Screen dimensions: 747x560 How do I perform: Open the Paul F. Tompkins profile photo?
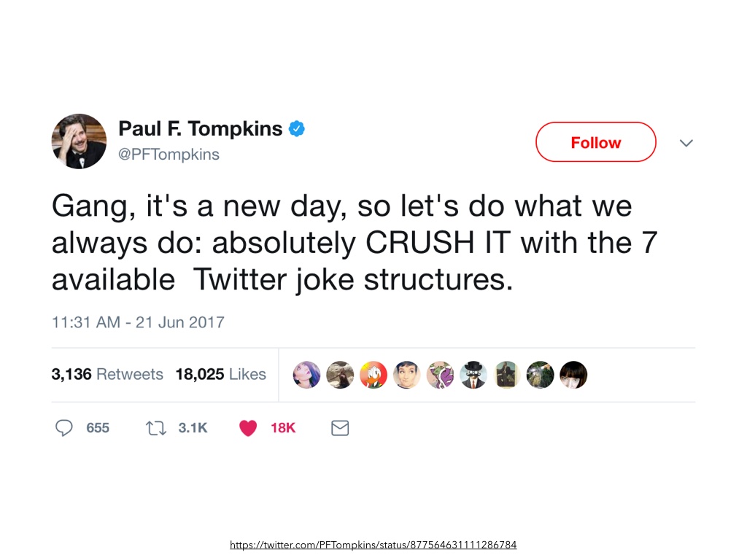click(x=79, y=141)
